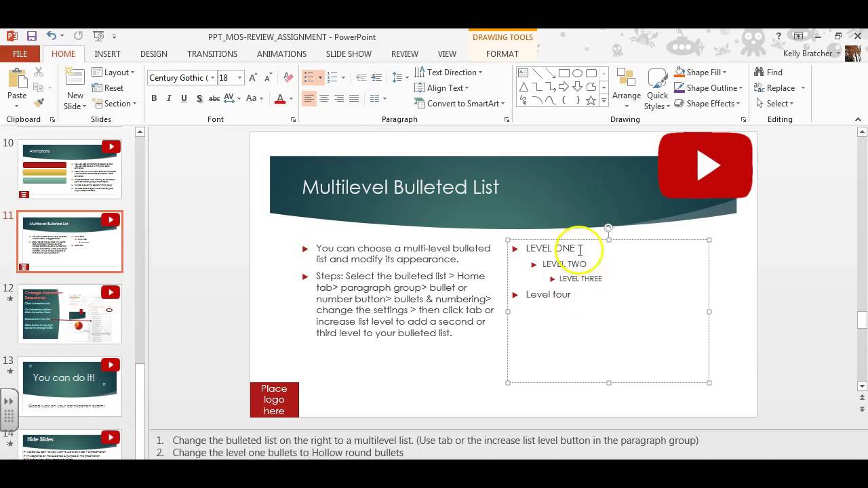Image resolution: width=868 pixels, height=488 pixels.
Task: Switch to the ANIMATIONS tab
Action: coord(281,54)
